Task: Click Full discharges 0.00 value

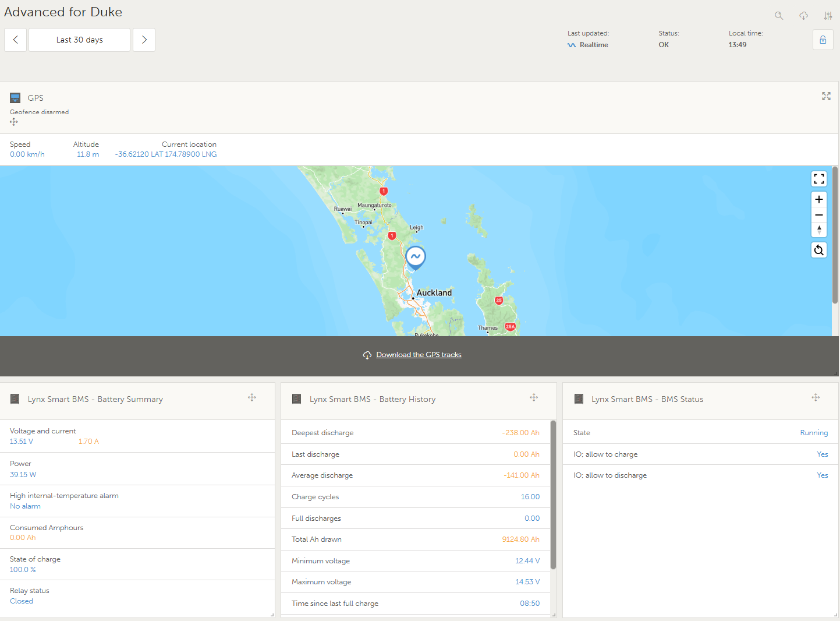Action: (x=532, y=518)
